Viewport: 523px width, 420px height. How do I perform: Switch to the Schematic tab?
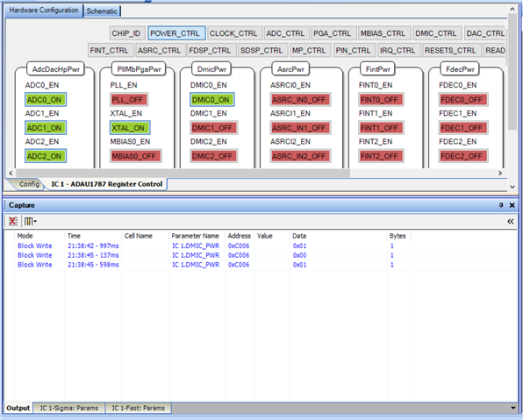[102, 11]
